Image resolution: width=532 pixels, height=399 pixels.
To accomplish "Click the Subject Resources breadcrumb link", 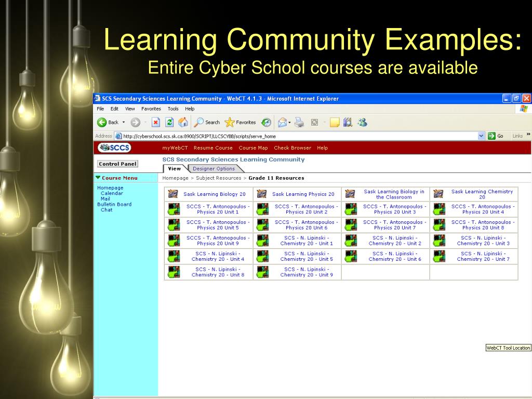I will click(219, 178).
